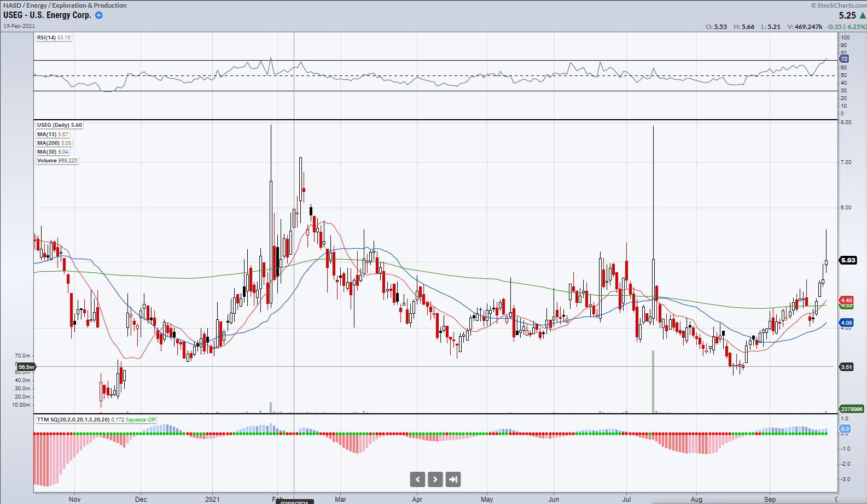This screenshot has height=504, width=867.
Task: Click the TTM squeeze value marker 0.3
Action: pyautogui.click(x=845, y=429)
